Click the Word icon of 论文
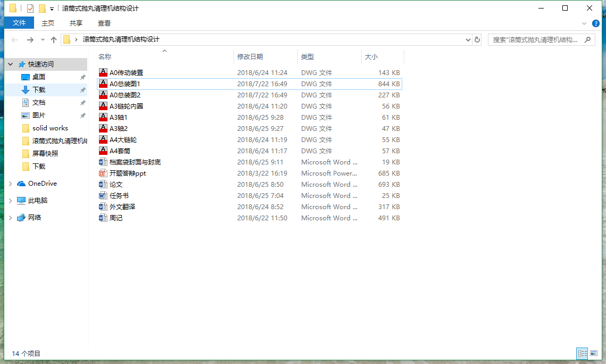606x364 pixels. point(103,184)
